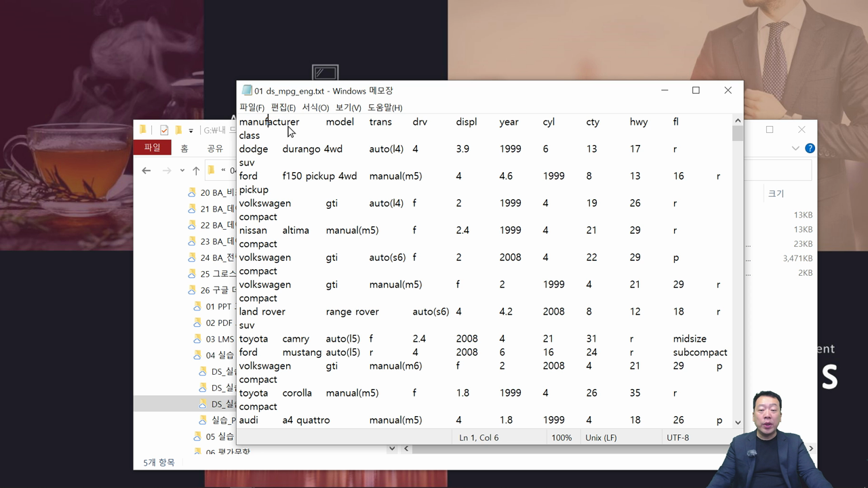Click the word 'manufacturer' in Notepad text
This screenshot has width=868, height=488.
click(269, 122)
